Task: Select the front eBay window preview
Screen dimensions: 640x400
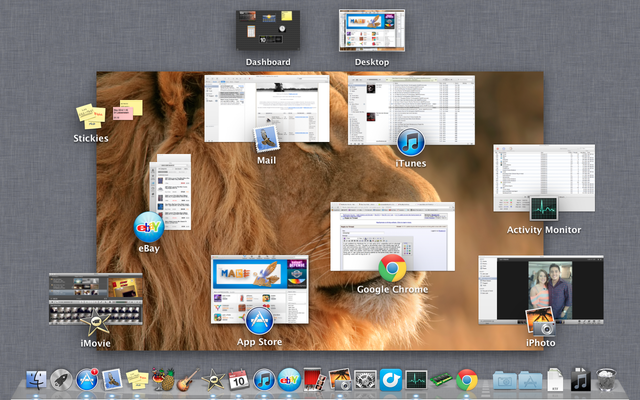Action: [x=170, y=196]
